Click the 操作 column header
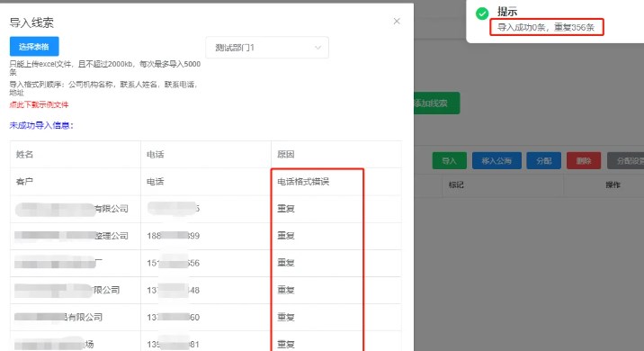Screen dimensions: 644x351 click(x=613, y=185)
